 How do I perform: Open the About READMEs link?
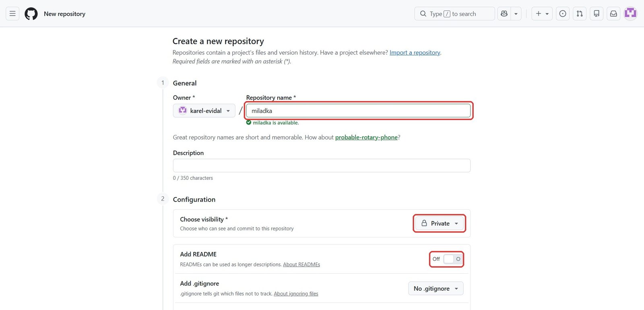click(x=301, y=264)
